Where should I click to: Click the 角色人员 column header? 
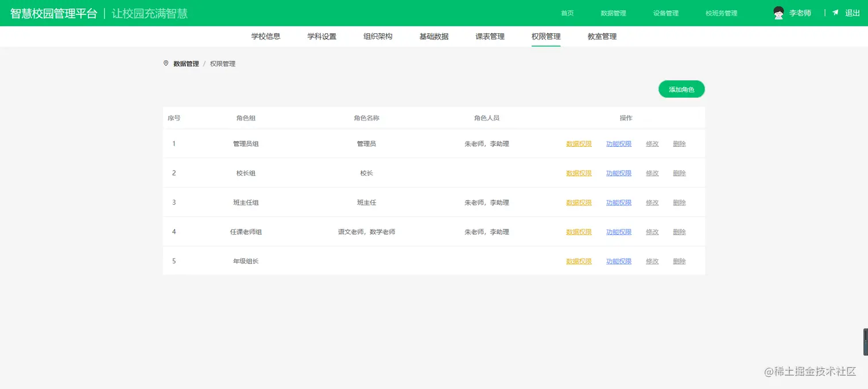[487, 118]
